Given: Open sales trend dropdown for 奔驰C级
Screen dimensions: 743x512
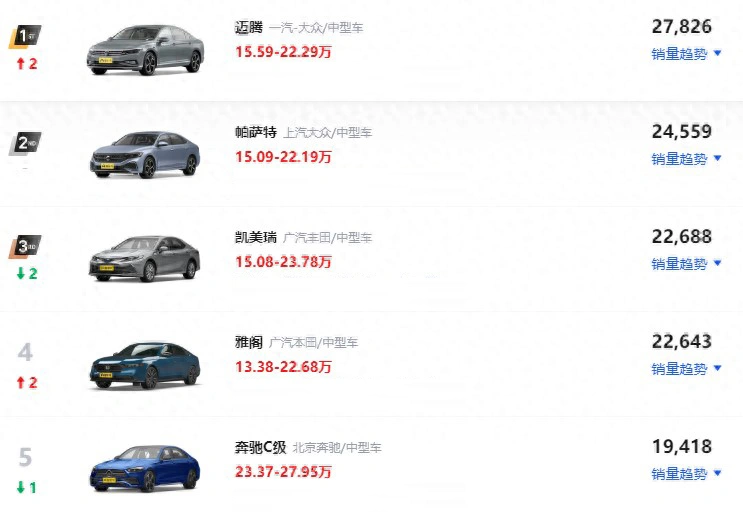Looking at the screenshot, I should click(686, 474).
